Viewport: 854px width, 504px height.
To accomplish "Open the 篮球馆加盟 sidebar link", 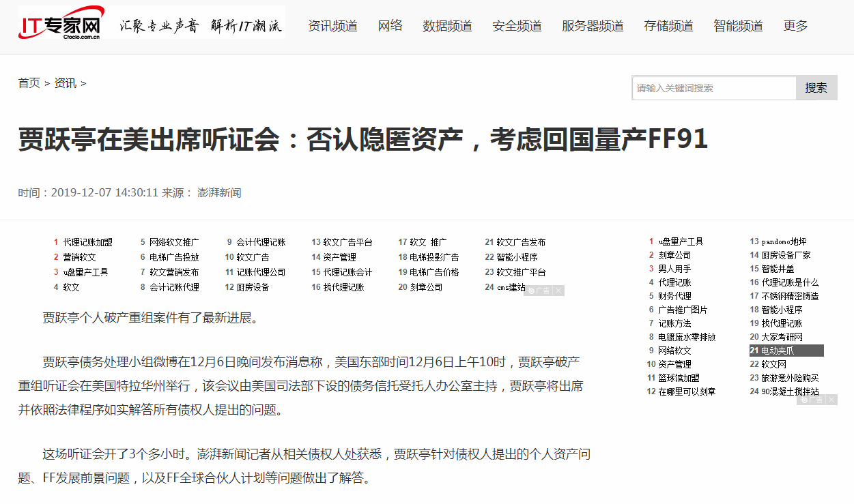I will pyautogui.click(x=679, y=378).
